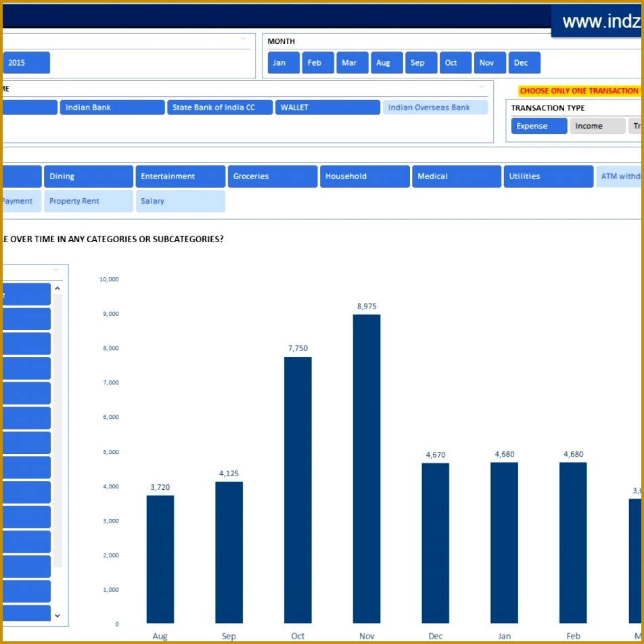Filter by State Bank of India CC

pyautogui.click(x=220, y=108)
